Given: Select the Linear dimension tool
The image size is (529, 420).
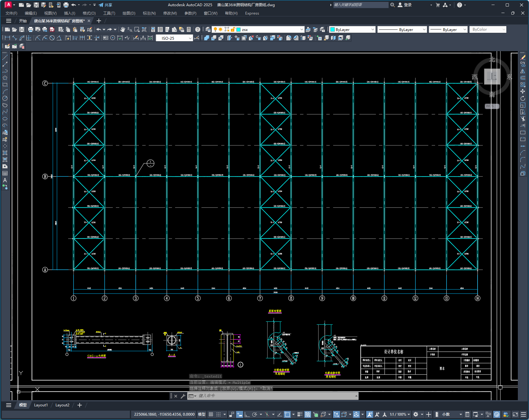Looking at the screenshot, I should [x=7, y=38].
